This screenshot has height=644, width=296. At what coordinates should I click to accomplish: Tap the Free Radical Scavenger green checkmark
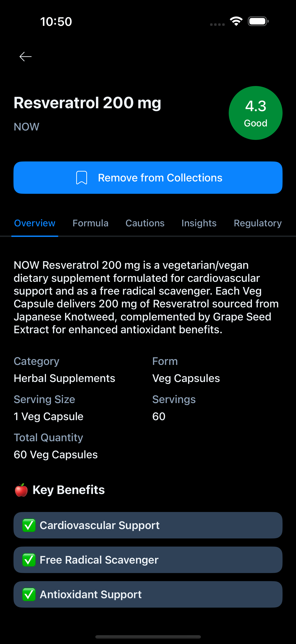[x=29, y=560]
